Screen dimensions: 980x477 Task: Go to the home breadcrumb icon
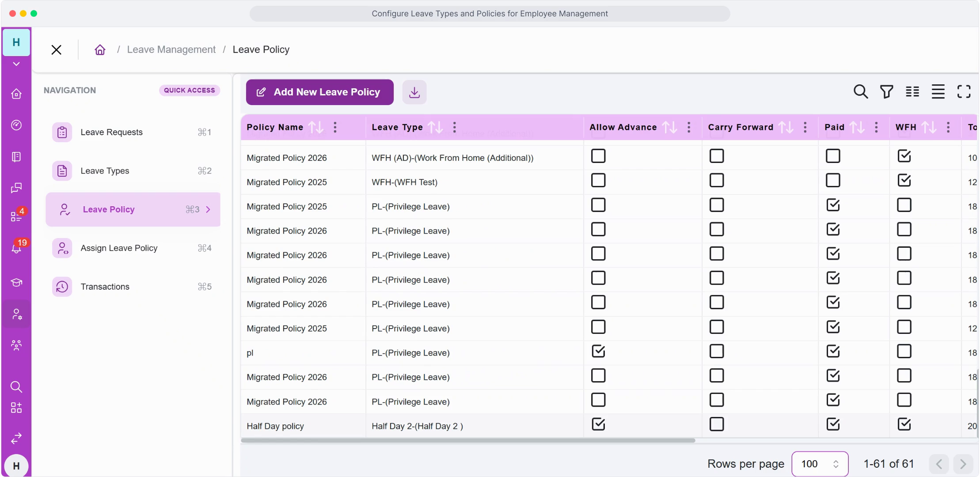click(x=100, y=49)
